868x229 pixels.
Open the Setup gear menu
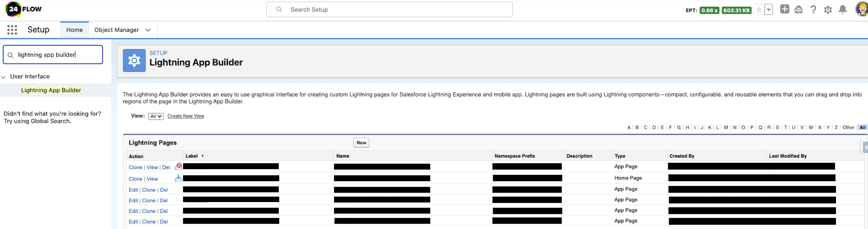pos(828,10)
